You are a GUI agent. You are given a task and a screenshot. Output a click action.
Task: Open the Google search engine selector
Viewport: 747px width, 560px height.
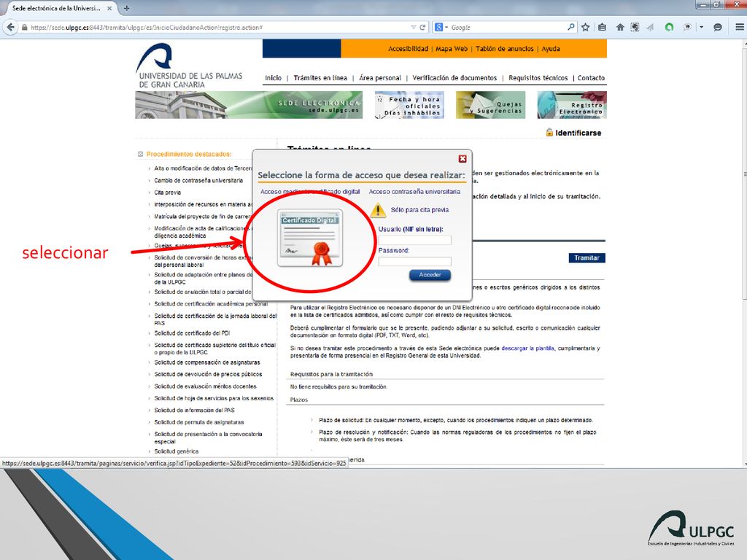[x=441, y=27]
